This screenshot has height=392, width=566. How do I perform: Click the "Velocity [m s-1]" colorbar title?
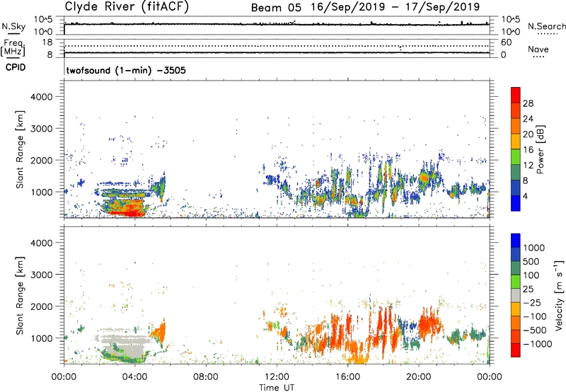(x=559, y=295)
